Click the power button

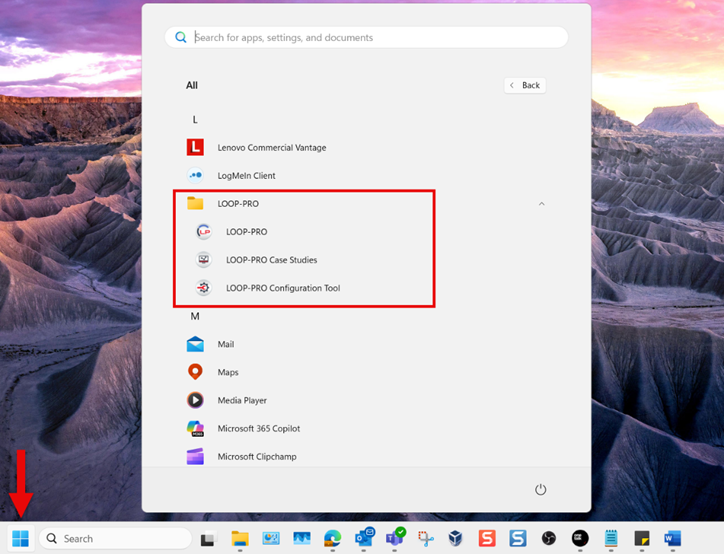pyautogui.click(x=541, y=489)
